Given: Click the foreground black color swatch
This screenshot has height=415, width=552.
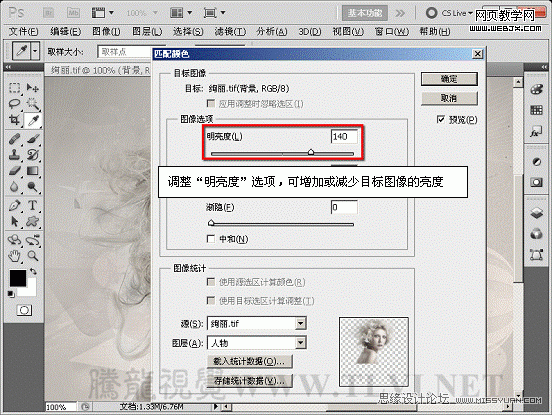Looking at the screenshot, I should 18,278.
